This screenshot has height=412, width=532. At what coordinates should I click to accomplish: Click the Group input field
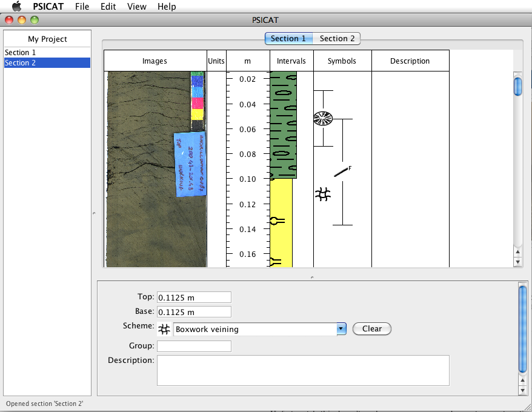tap(194, 346)
